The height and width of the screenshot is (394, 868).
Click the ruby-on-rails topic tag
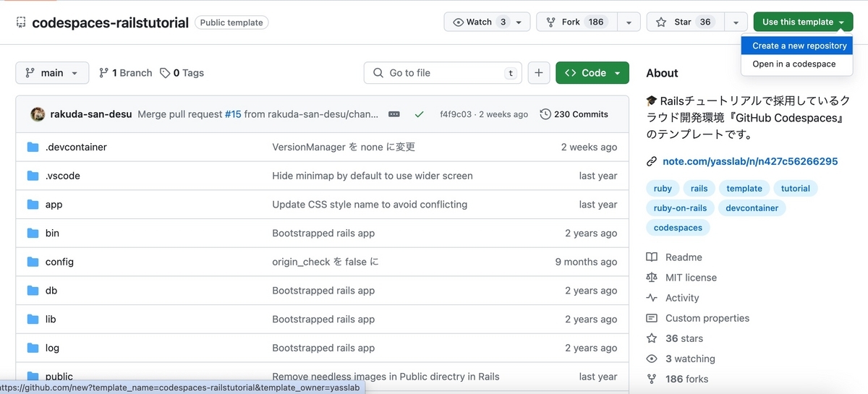tap(680, 208)
